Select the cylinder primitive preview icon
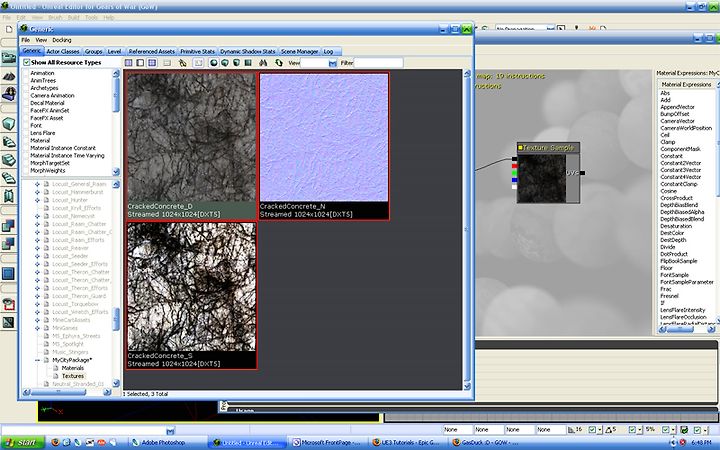 236,63
